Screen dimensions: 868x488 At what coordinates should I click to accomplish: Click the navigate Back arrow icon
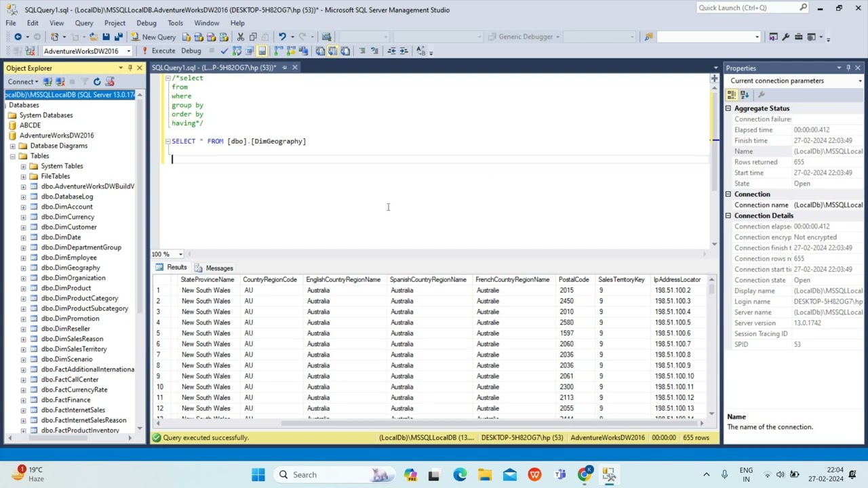tap(18, 37)
